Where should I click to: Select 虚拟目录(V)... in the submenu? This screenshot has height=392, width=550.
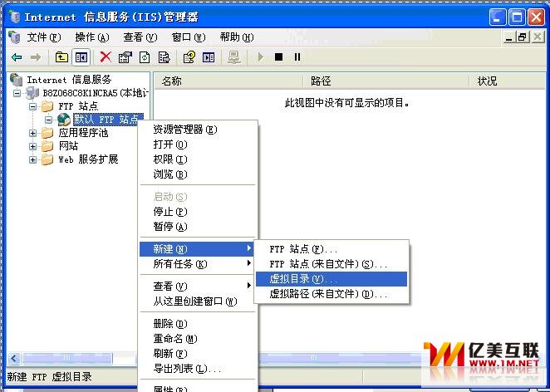coord(331,279)
